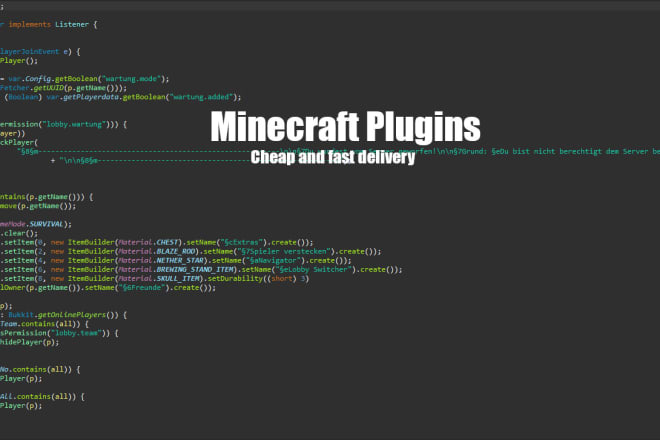Click the "§eLobby Switcher" string
This screenshot has width=660, height=440.
[314, 269]
